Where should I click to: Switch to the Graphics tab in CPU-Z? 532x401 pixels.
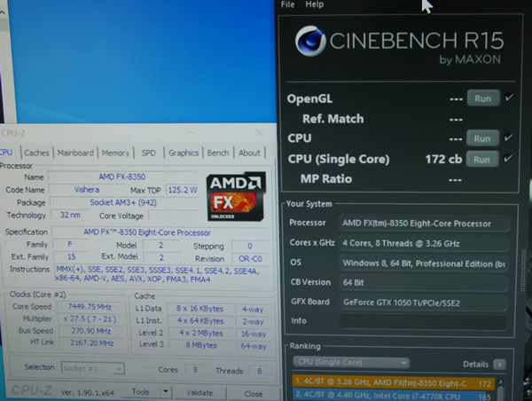tap(184, 153)
